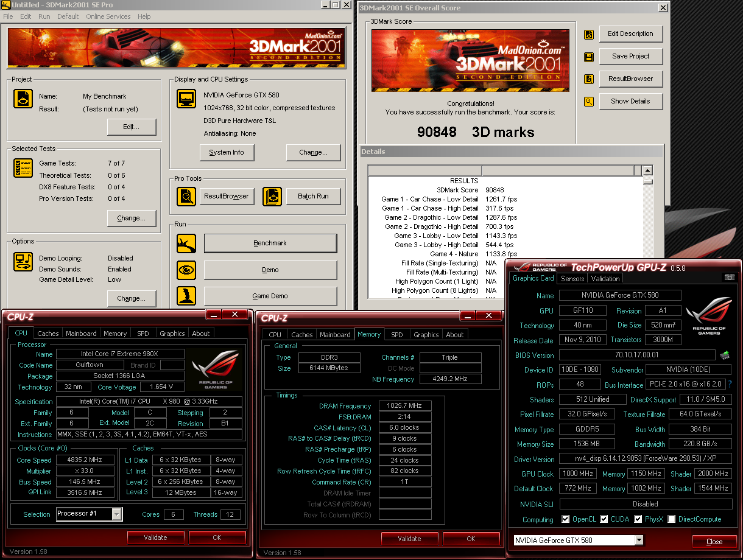Click the Driver Version field in GPU-Z
The width and height of the screenshot is (743, 560).
click(646, 459)
